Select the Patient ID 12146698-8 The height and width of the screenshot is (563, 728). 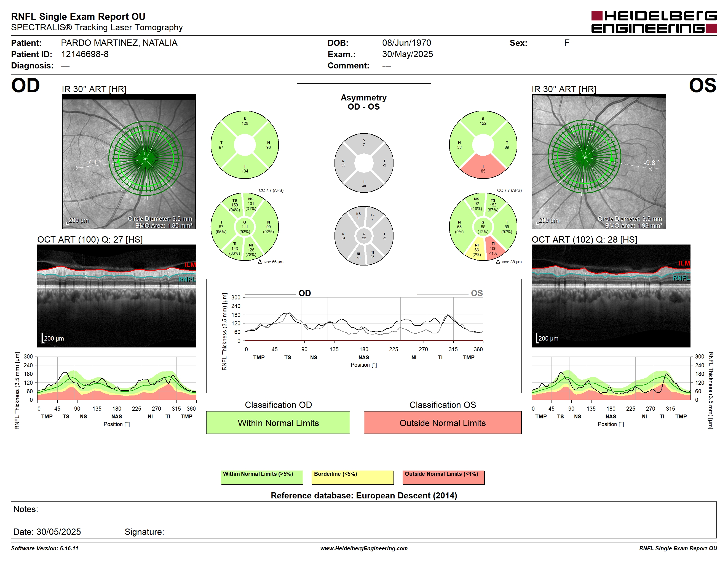point(85,54)
